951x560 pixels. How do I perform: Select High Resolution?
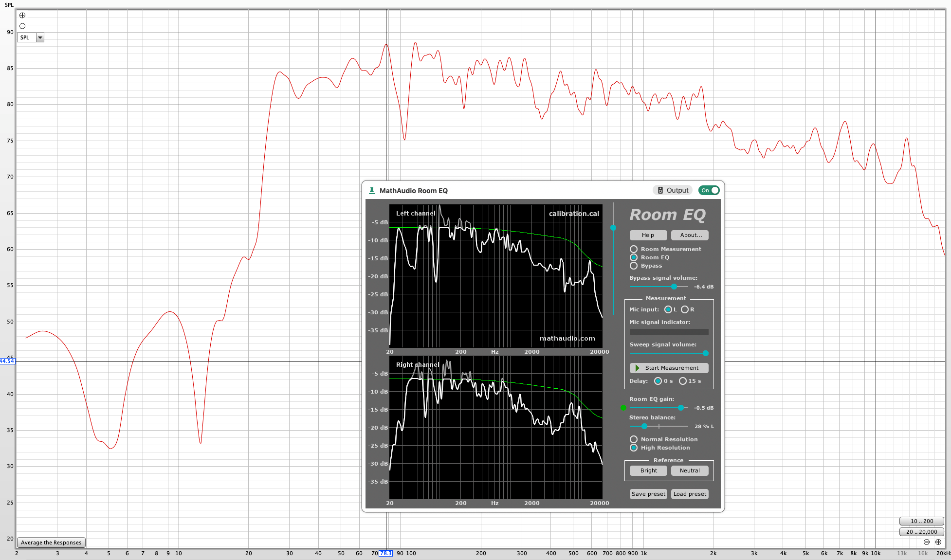coord(634,448)
